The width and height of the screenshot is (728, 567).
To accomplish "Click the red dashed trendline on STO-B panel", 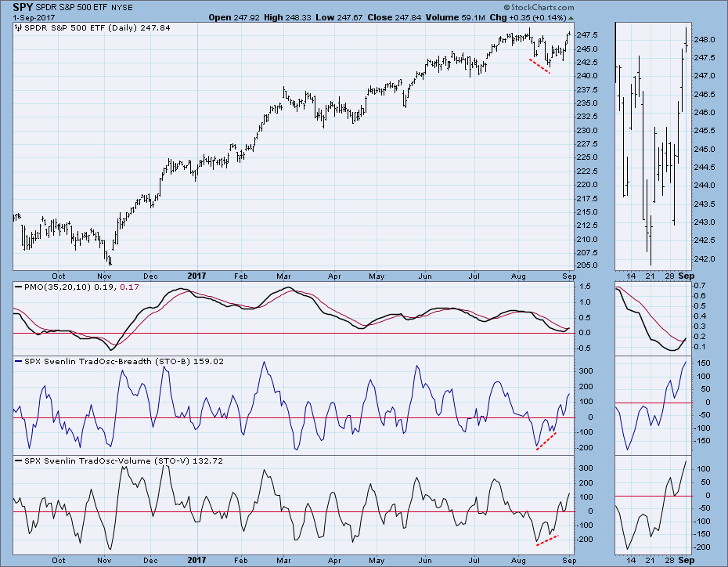I will tap(546, 441).
